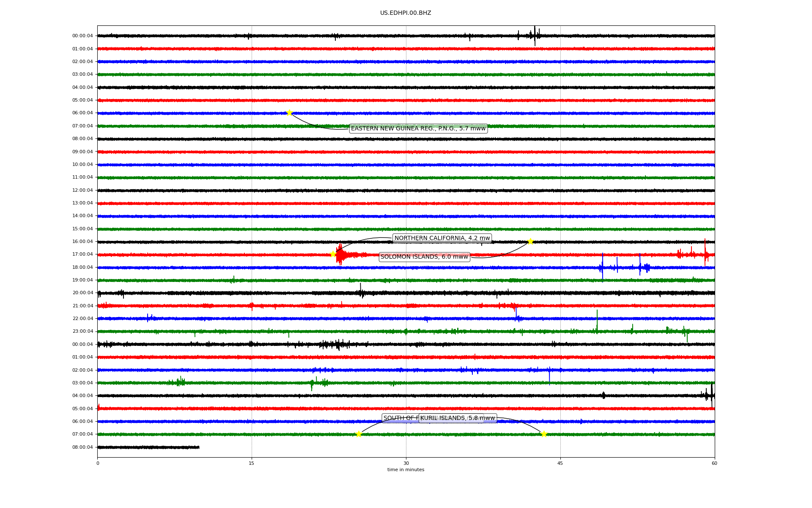
Task: Click the 15 minute x-axis tick label
Action: tap(252, 463)
